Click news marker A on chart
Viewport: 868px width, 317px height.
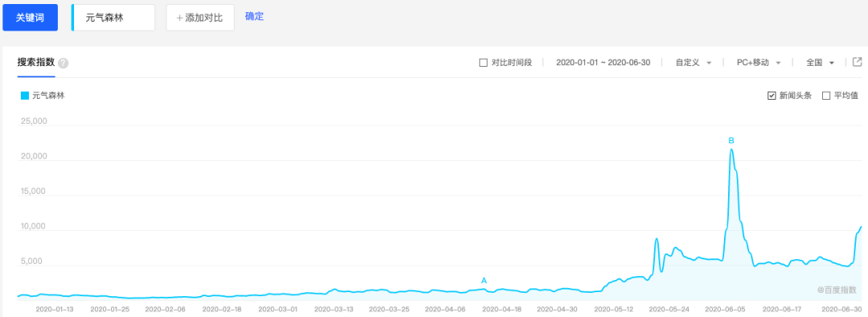484,281
